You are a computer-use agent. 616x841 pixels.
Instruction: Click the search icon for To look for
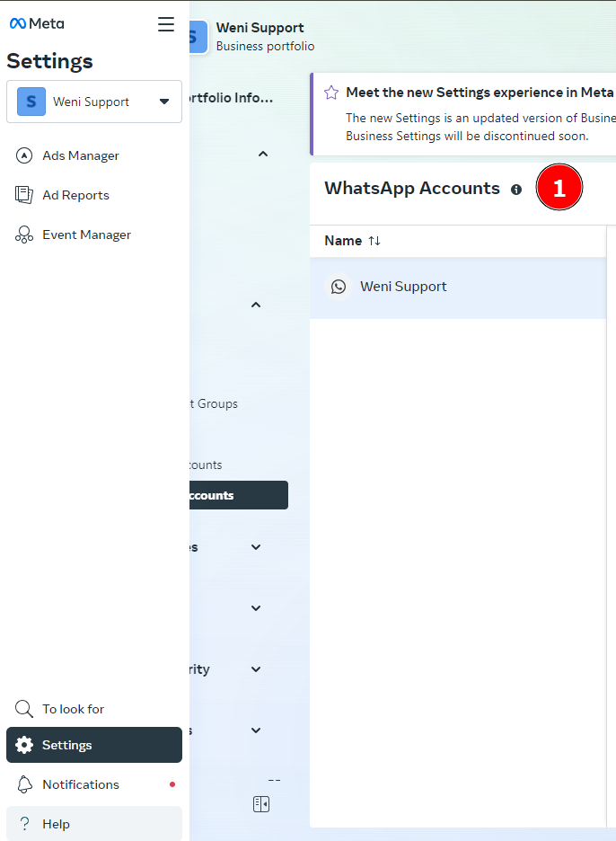23,709
